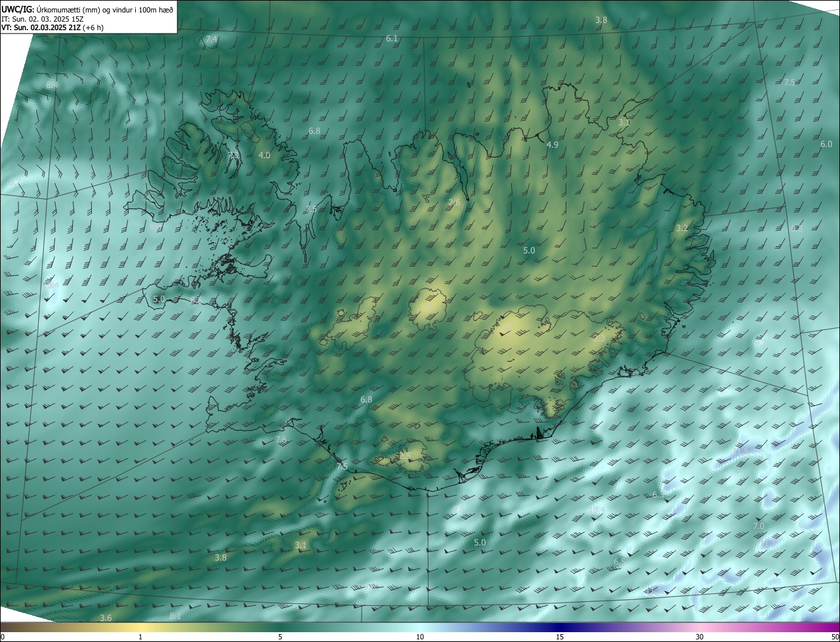Click the 6.5 precipitation value label

point(619,562)
